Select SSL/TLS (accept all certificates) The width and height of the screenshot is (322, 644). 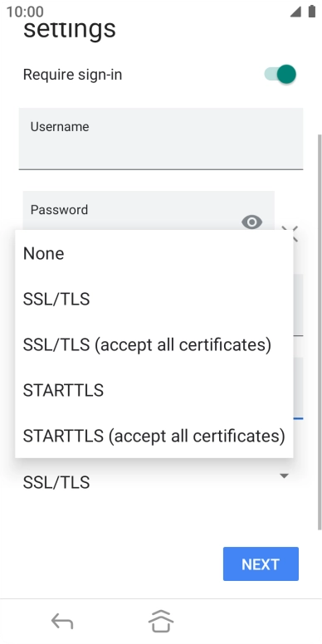154,344
